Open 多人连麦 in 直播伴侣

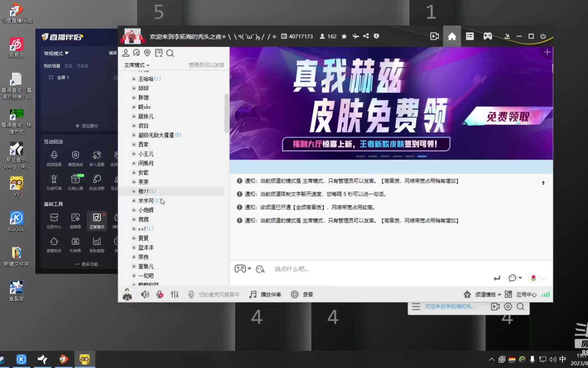97,159
